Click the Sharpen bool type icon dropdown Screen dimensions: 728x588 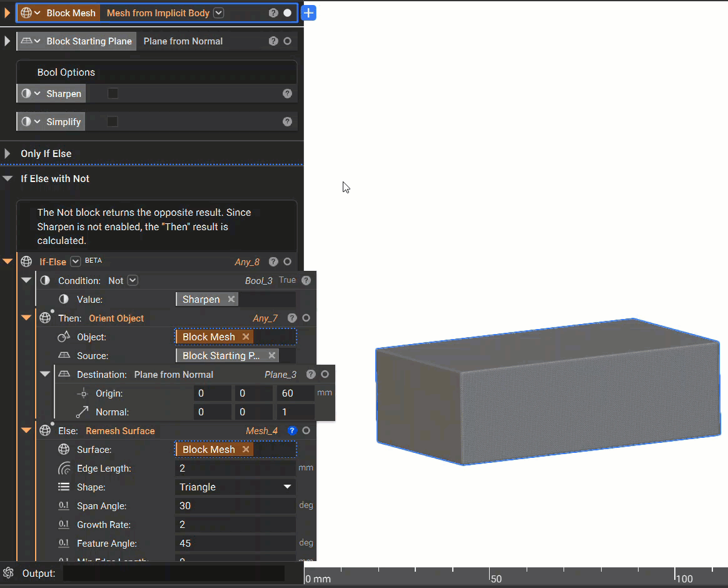click(x=31, y=93)
